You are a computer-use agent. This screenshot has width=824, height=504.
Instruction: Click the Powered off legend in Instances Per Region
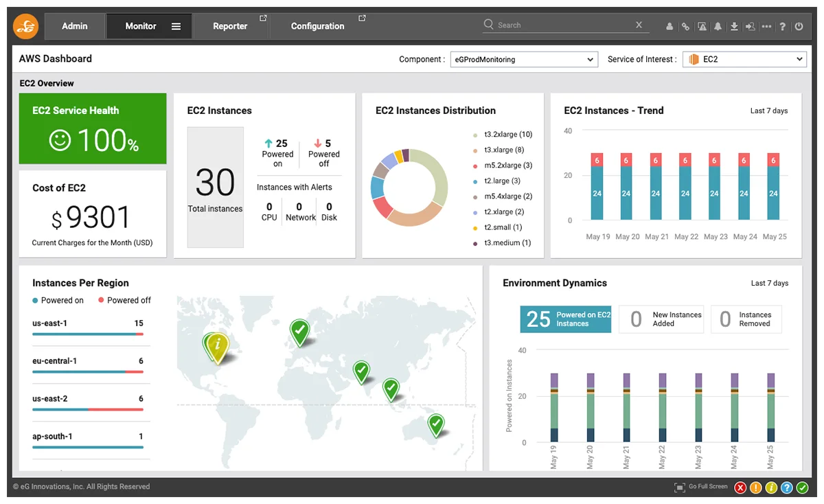click(124, 301)
